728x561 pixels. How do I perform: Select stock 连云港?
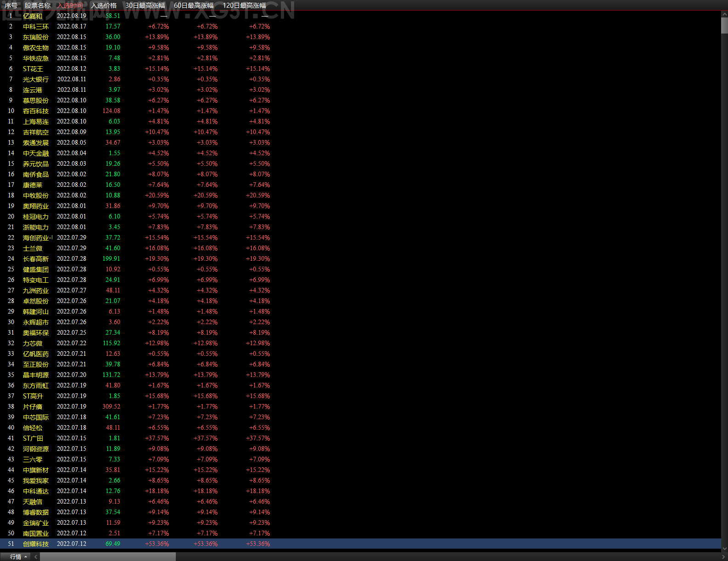[33, 90]
